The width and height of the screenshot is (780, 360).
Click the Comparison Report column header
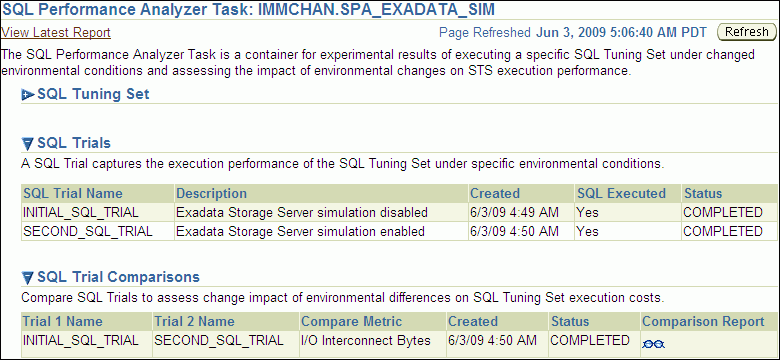coord(703,321)
